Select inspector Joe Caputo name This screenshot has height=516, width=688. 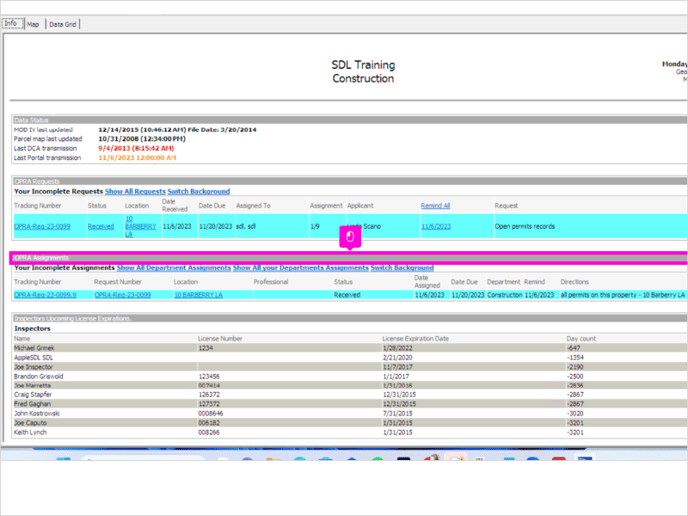[30, 423]
